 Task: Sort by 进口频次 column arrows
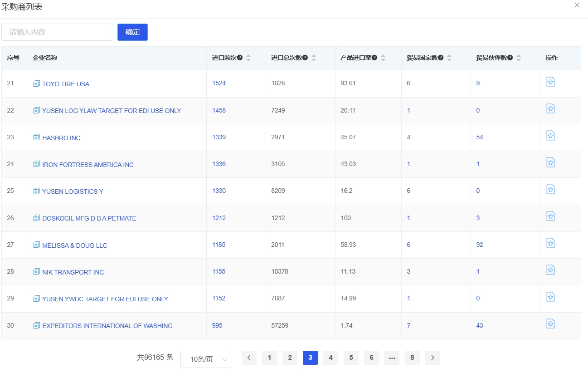coord(248,58)
